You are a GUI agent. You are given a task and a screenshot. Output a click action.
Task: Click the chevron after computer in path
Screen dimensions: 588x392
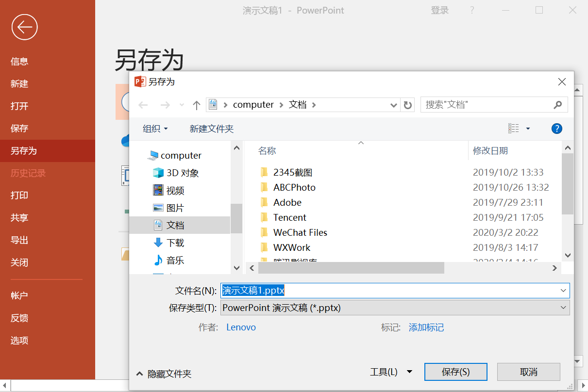pos(281,105)
